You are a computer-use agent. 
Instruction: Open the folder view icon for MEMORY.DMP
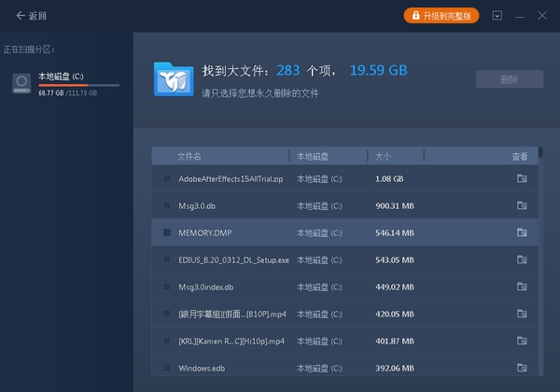(522, 232)
